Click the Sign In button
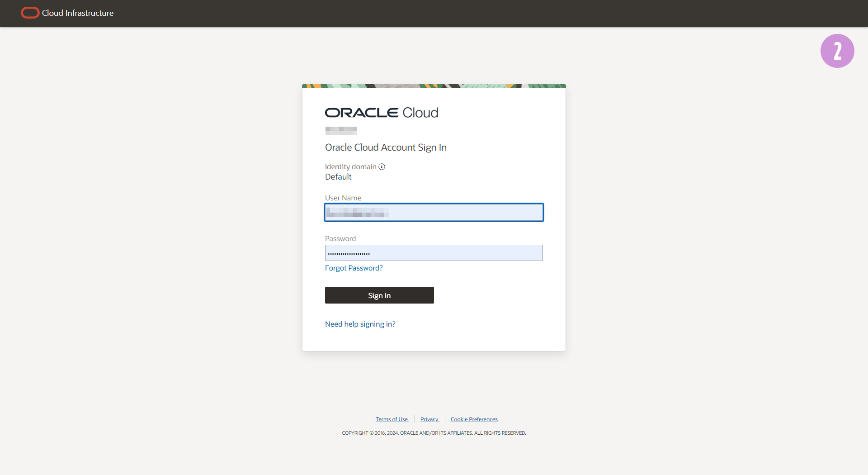This screenshot has height=475, width=868. click(x=379, y=295)
